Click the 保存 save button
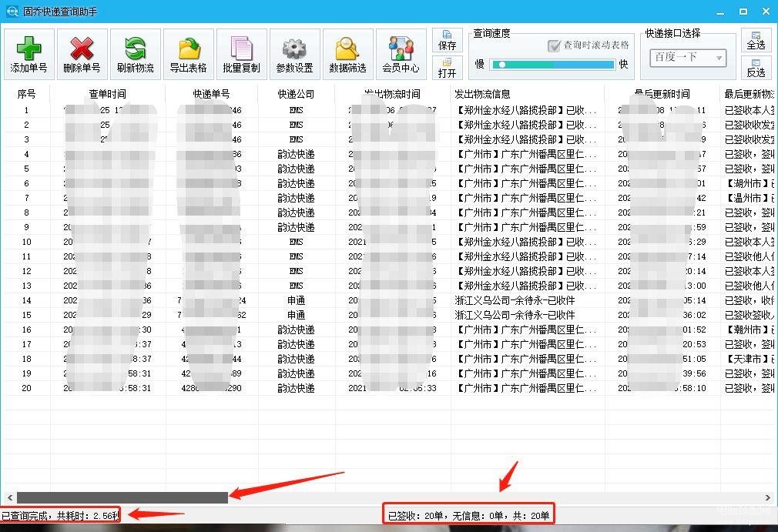The image size is (778, 532). (447, 40)
